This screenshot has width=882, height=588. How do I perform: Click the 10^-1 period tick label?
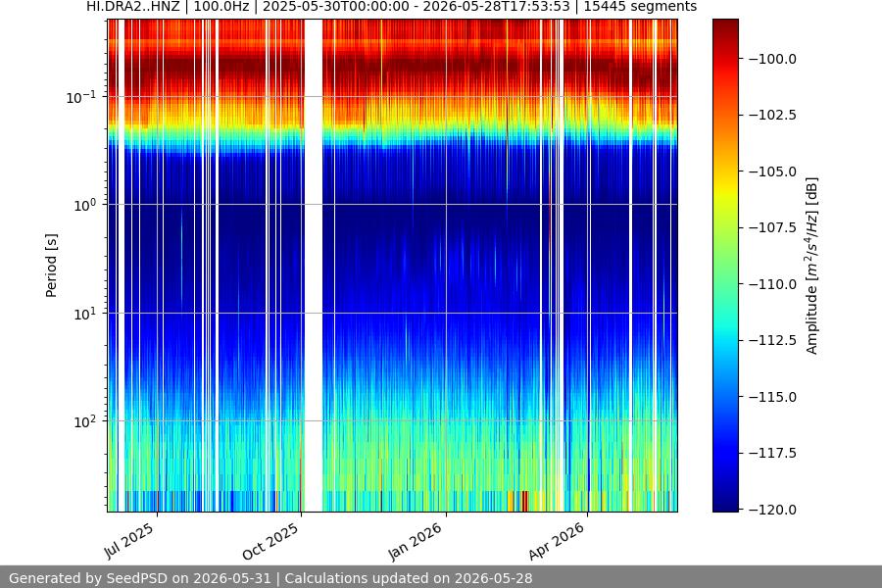81,97
